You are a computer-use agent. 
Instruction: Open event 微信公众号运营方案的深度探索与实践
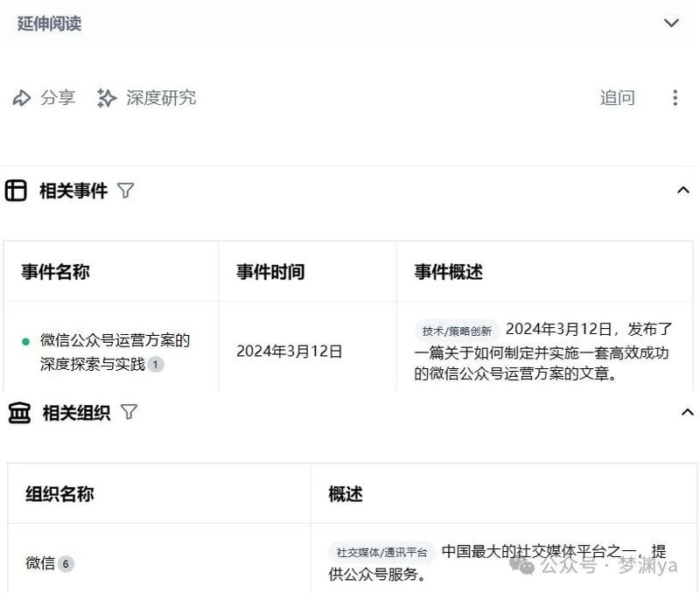(115, 352)
